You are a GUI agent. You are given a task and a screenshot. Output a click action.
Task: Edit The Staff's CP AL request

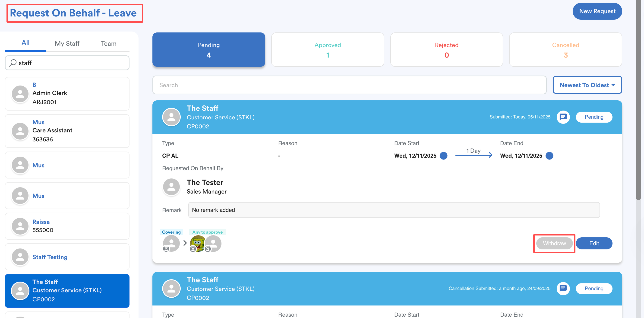(x=594, y=243)
